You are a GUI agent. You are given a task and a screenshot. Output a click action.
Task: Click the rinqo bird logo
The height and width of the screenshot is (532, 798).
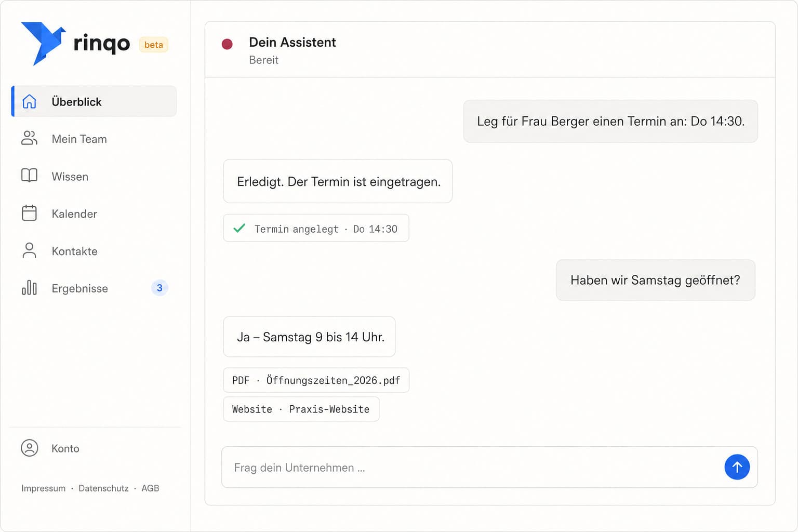tap(43, 43)
